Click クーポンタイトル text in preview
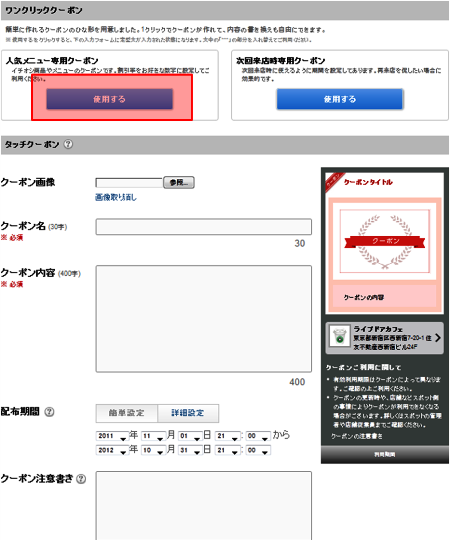 tap(368, 182)
